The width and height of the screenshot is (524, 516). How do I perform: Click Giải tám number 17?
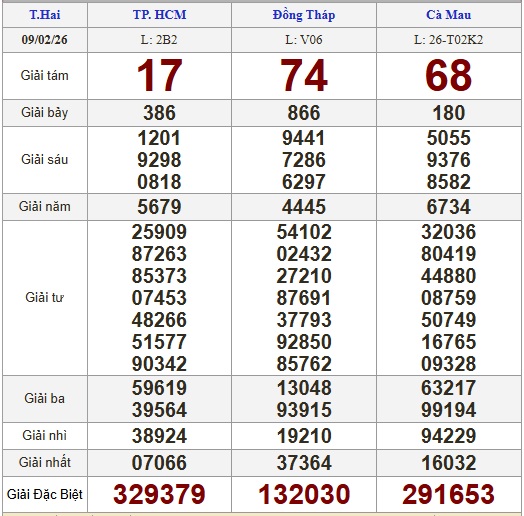pos(159,75)
